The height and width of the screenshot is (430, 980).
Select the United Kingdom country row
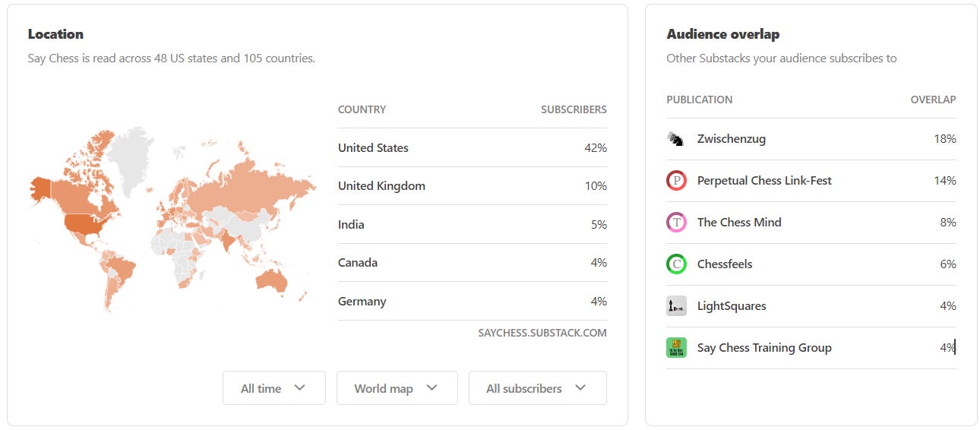coord(473,186)
